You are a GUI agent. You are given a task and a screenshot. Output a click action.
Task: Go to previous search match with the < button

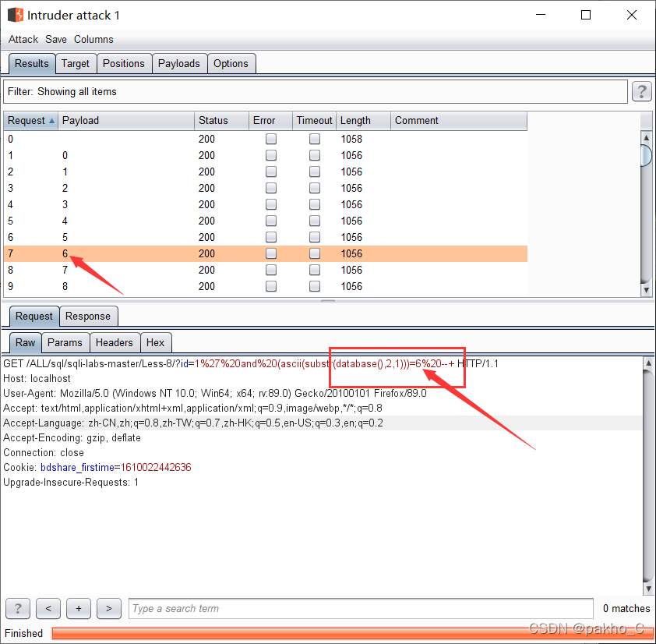click(48, 608)
